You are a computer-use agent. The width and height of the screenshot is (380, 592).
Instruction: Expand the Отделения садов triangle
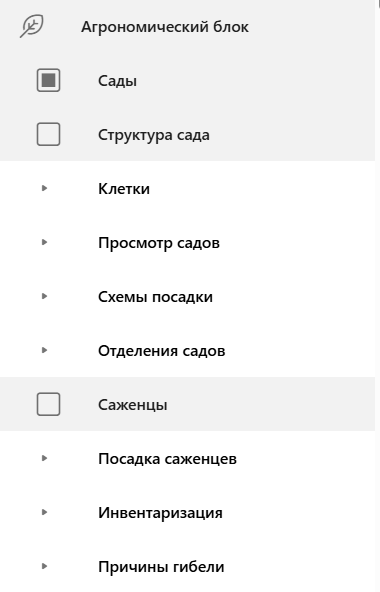(x=44, y=350)
